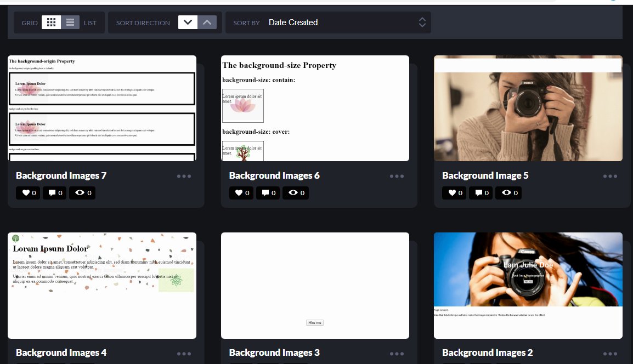Screen dimensions: 633x364
Task: Open more options for Background Images 3
Action: [397, 354]
